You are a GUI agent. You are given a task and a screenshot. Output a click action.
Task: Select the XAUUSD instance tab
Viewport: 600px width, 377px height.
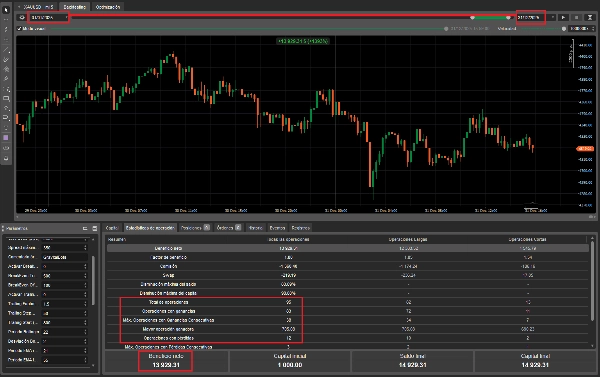point(36,7)
